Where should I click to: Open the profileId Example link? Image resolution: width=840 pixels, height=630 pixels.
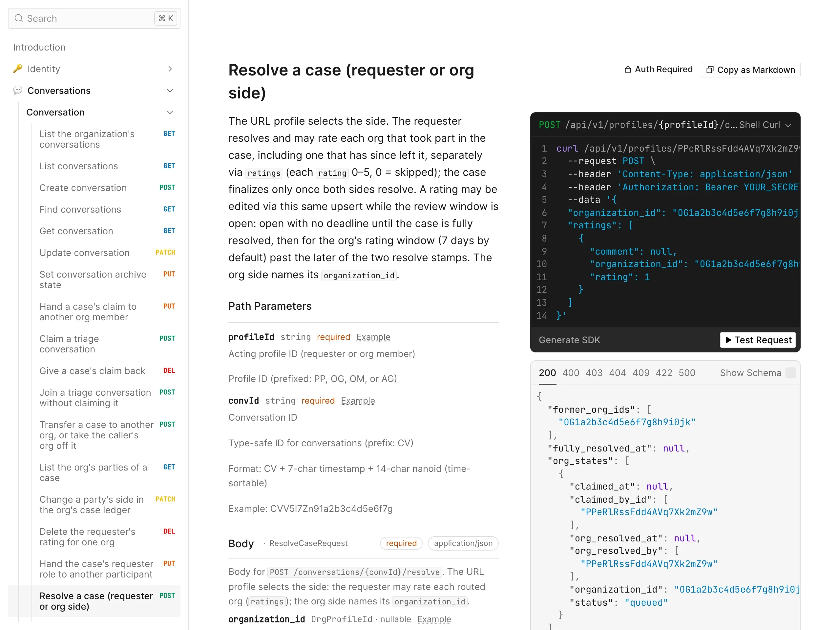[373, 337]
